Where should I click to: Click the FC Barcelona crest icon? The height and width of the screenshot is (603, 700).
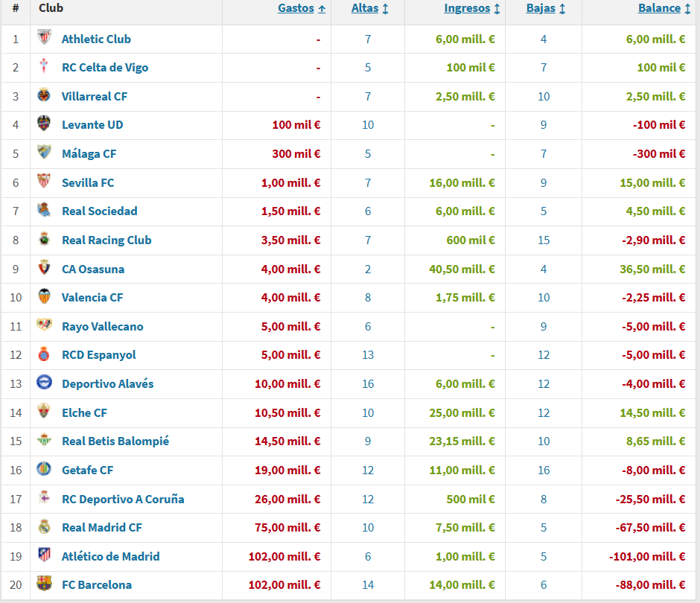44,583
